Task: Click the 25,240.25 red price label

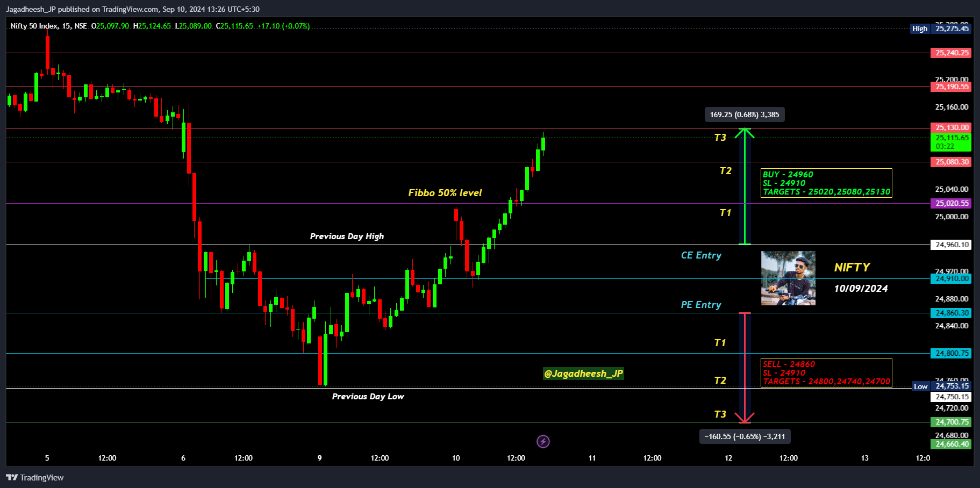Action: 950,53
